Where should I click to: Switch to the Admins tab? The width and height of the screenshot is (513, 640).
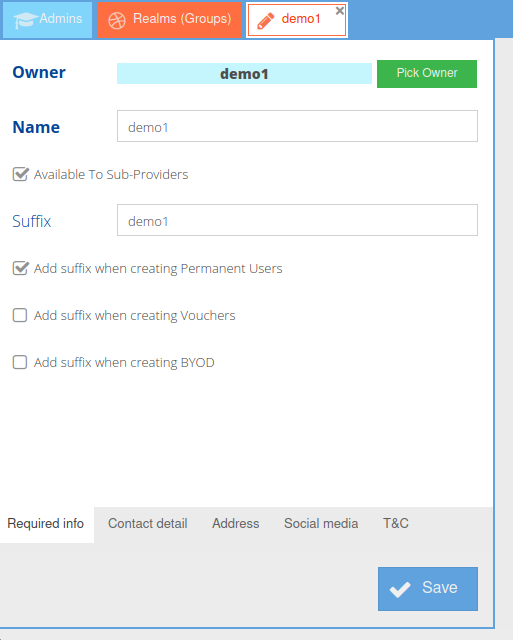48,20
